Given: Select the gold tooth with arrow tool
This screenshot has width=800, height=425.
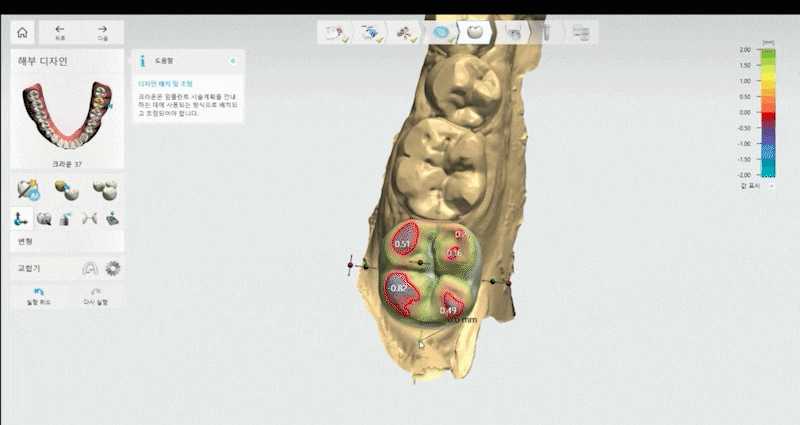Looking at the screenshot, I should (x=67, y=188).
